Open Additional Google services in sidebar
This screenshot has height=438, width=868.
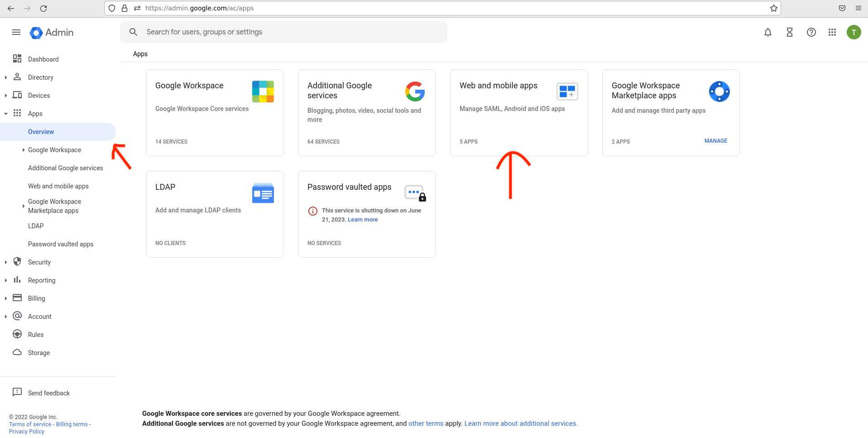tap(66, 168)
